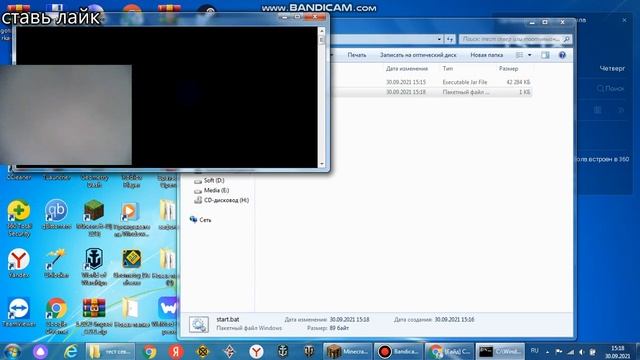Launch the purple Alice assistant taskbar icon
This screenshot has height=360, width=640.
[x=40, y=351]
